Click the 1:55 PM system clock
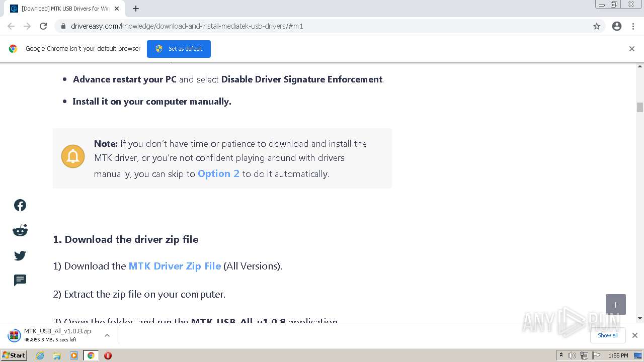Image resolution: width=644 pixels, height=362 pixels. click(618, 355)
